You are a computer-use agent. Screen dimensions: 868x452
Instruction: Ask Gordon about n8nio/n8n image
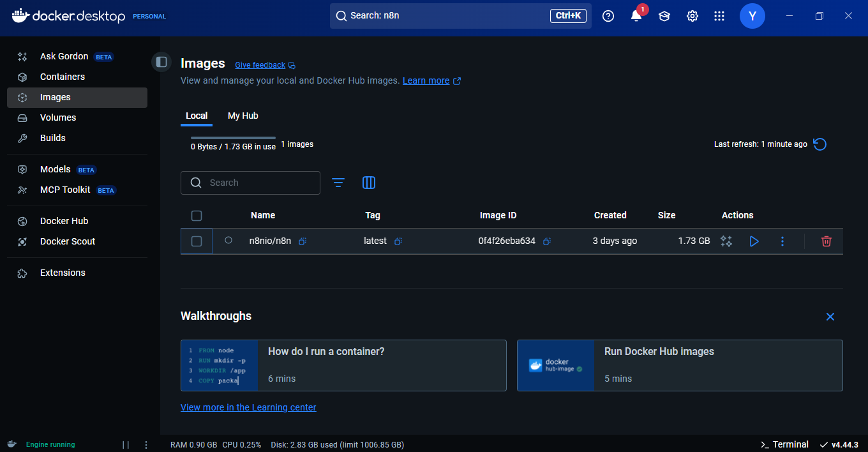726,241
